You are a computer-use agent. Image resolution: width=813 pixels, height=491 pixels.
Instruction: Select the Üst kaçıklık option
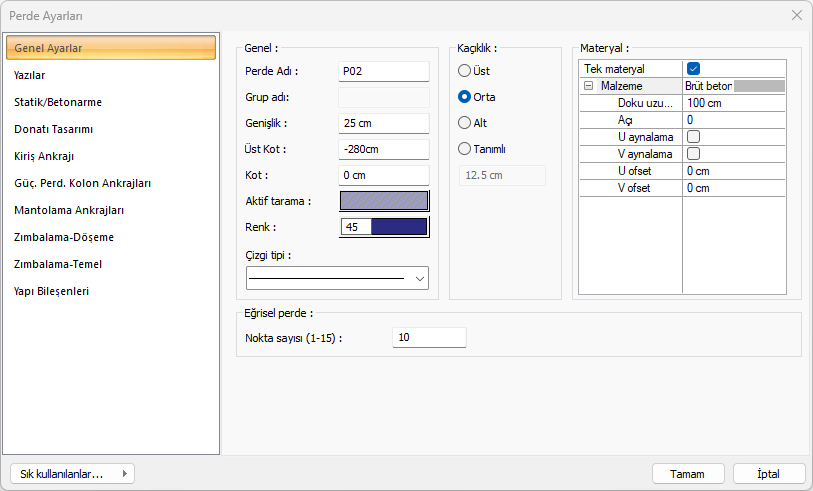[465, 71]
